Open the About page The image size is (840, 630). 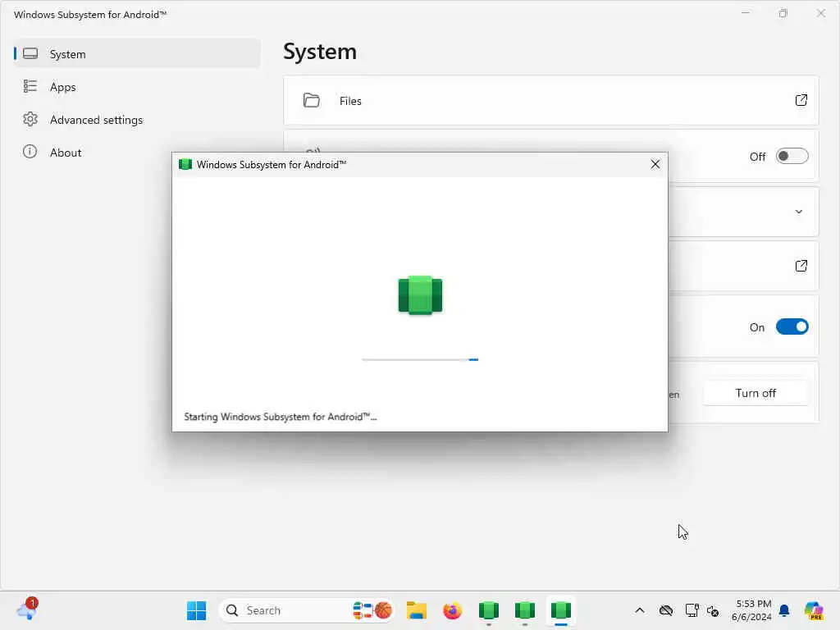tap(137, 152)
